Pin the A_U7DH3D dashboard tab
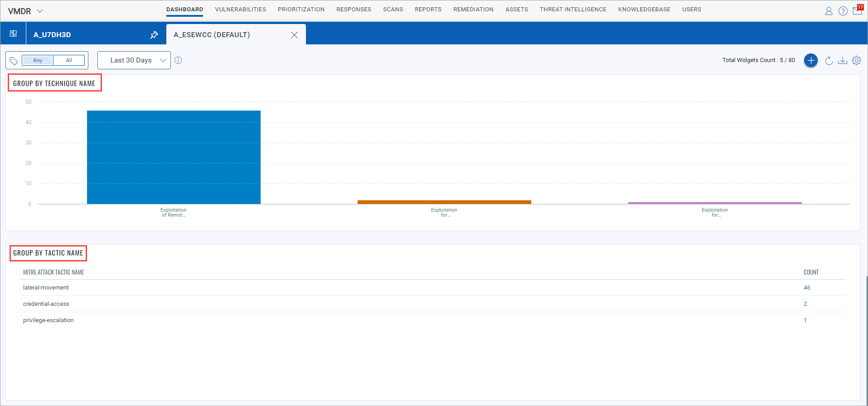 (x=154, y=35)
